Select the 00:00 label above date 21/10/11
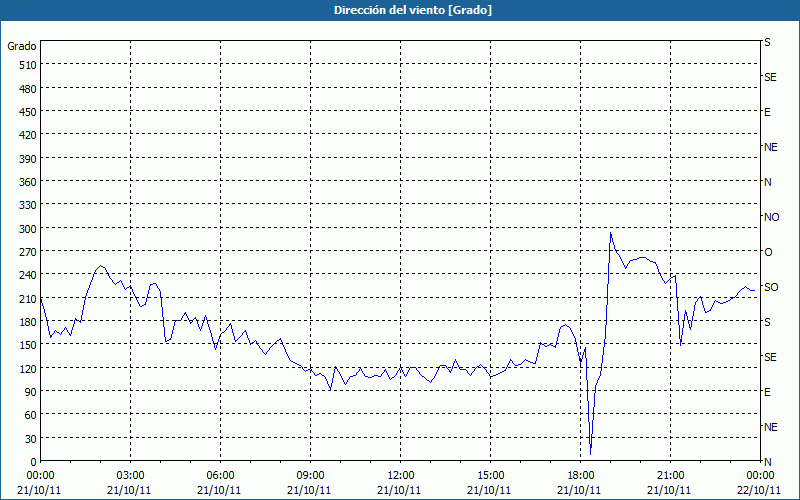Screen dimensions: 800x500 (40, 476)
